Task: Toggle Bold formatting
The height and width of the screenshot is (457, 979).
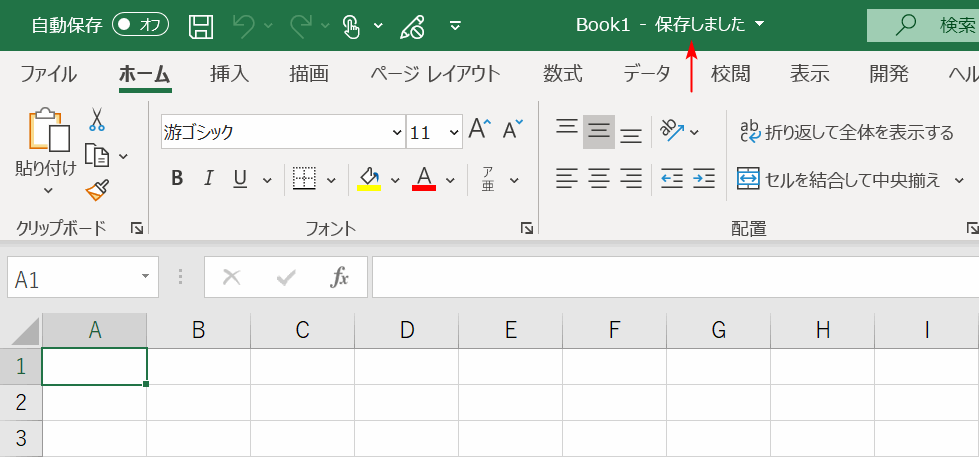Action: pyautogui.click(x=177, y=179)
